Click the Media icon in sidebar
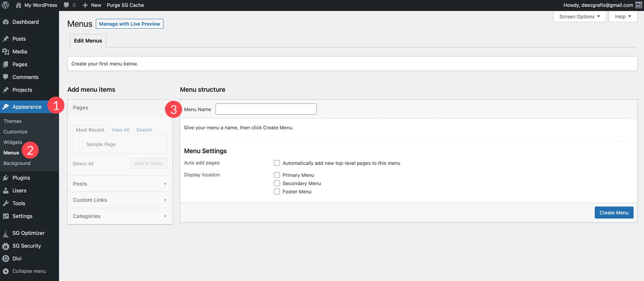The height and width of the screenshot is (281, 644). tap(6, 52)
